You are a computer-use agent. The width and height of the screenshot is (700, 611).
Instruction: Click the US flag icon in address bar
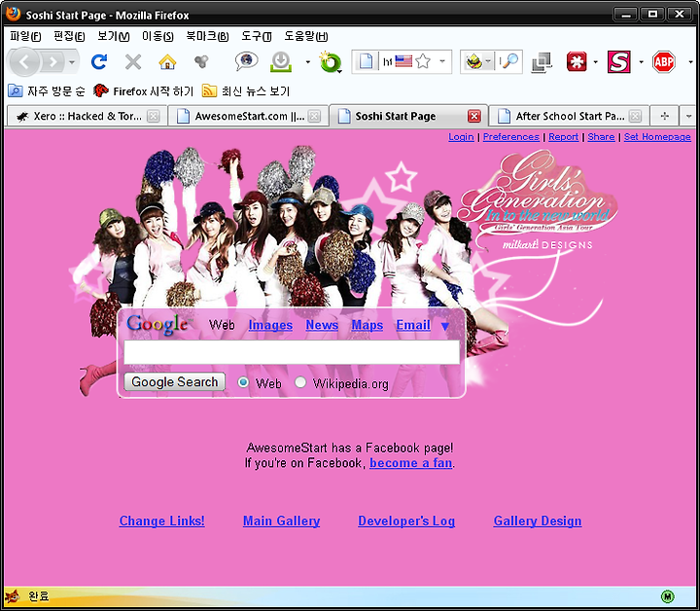coord(403,61)
